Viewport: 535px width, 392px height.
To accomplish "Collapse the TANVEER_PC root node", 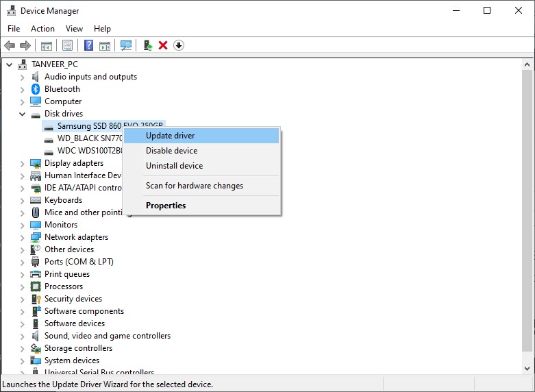I will (10, 64).
